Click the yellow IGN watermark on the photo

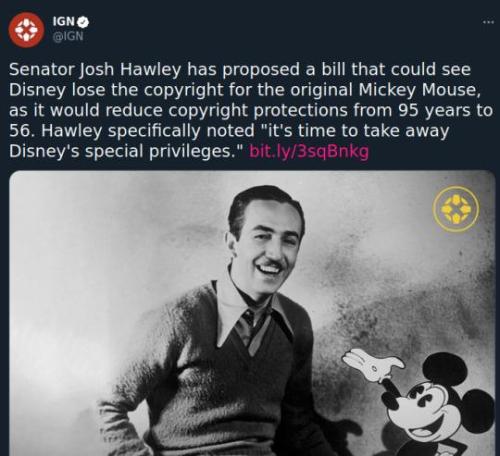coord(456,209)
